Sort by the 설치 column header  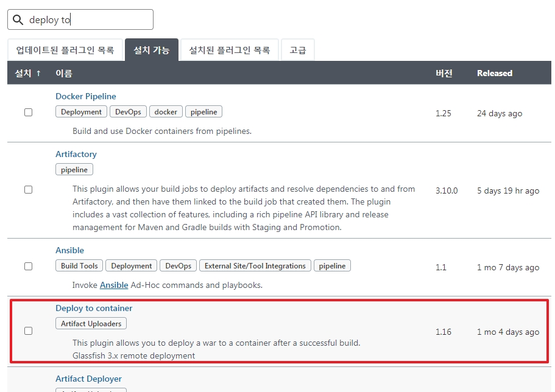(x=27, y=73)
